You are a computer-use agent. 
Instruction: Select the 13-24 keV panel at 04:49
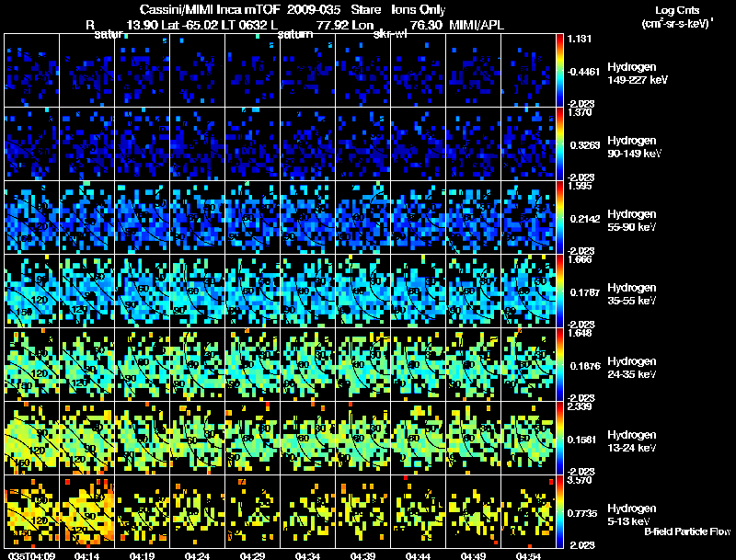click(474, 439)
